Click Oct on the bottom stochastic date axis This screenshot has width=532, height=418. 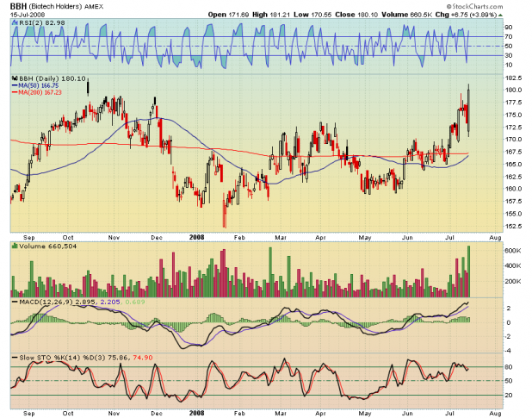[x=68, y=413]
